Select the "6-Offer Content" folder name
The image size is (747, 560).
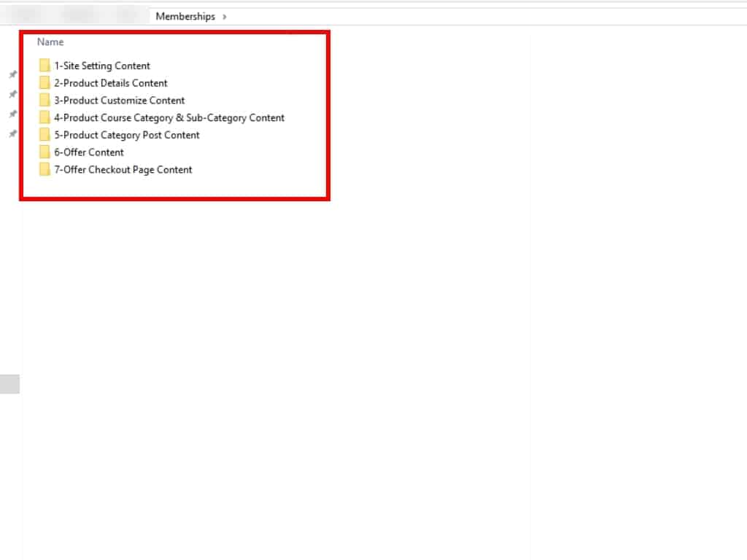89,152
